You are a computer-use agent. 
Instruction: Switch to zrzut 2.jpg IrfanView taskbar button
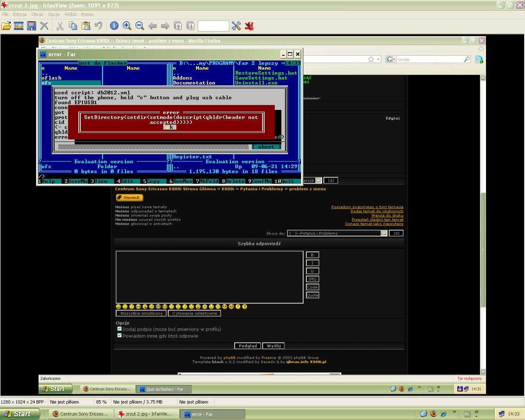(x=147, y=414)
